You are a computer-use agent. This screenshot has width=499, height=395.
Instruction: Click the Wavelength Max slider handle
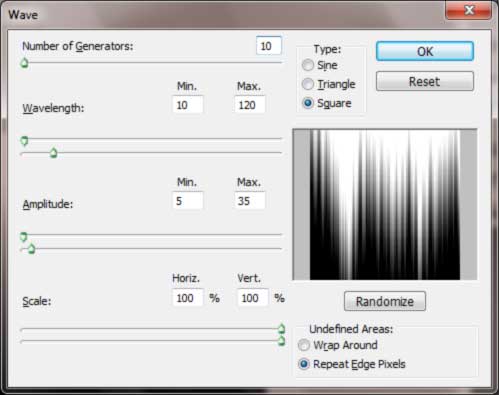pyautogui.click(x=53, y=153)
